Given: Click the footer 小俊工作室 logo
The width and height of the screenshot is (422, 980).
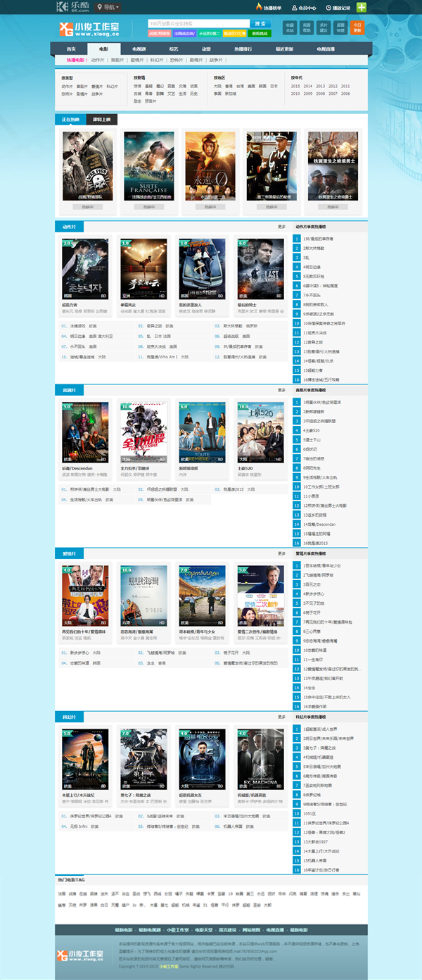Looking at the screenshot, I should click(79, 956).
